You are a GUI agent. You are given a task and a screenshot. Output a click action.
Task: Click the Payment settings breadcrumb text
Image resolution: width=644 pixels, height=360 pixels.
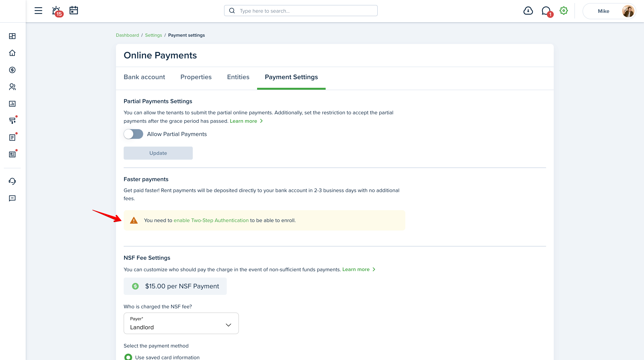(x=186, y=35)
